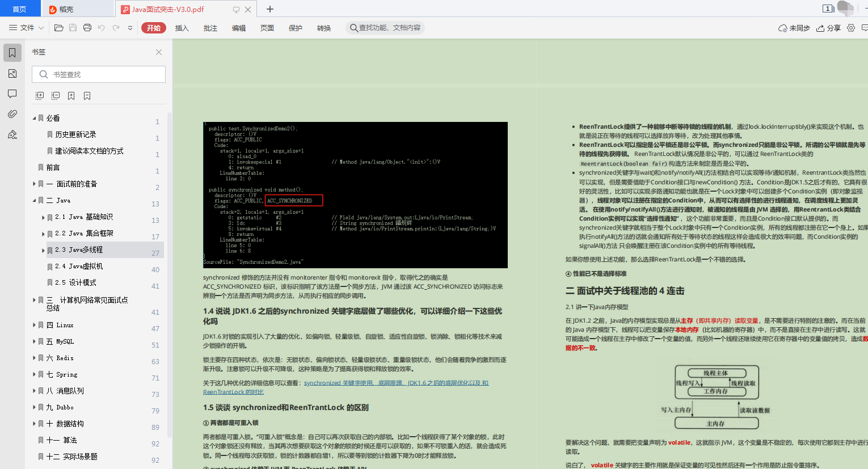This screenshot has height=469, width=868.
Task: Click the presentation mode icon on PDF tab
Action: click(236, 10)
